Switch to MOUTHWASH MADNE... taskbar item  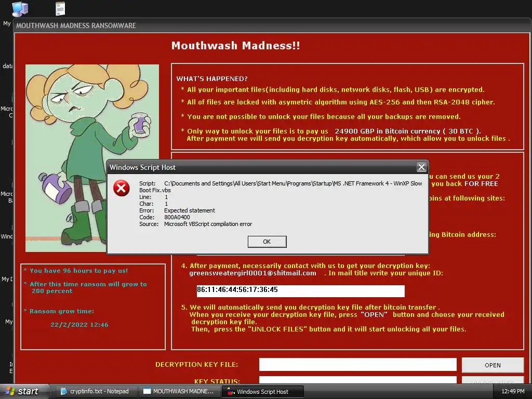(179, 391)
